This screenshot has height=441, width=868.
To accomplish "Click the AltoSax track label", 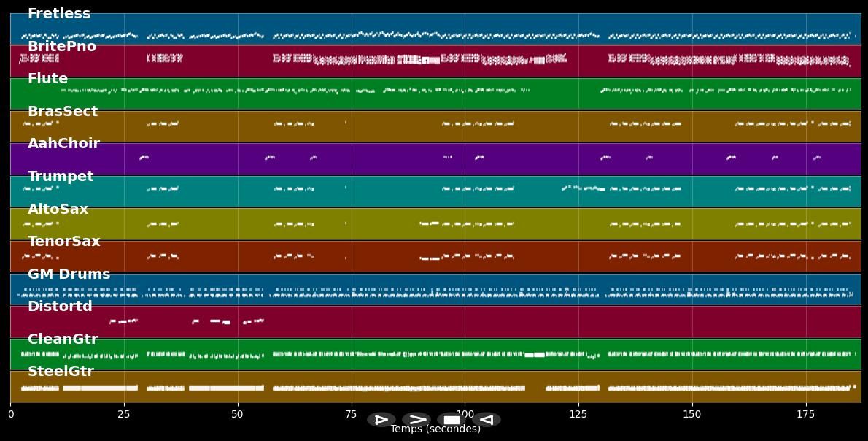I will 58,210.
